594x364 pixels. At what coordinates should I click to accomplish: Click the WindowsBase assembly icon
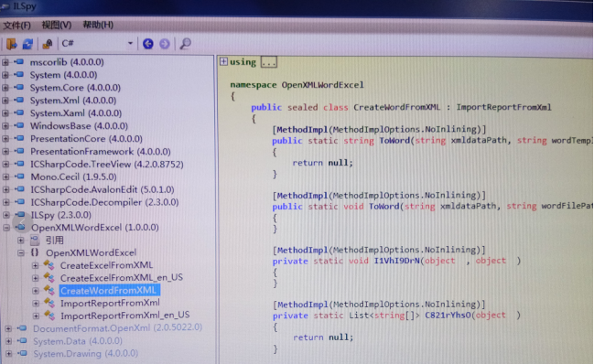[x=19, y=125]
